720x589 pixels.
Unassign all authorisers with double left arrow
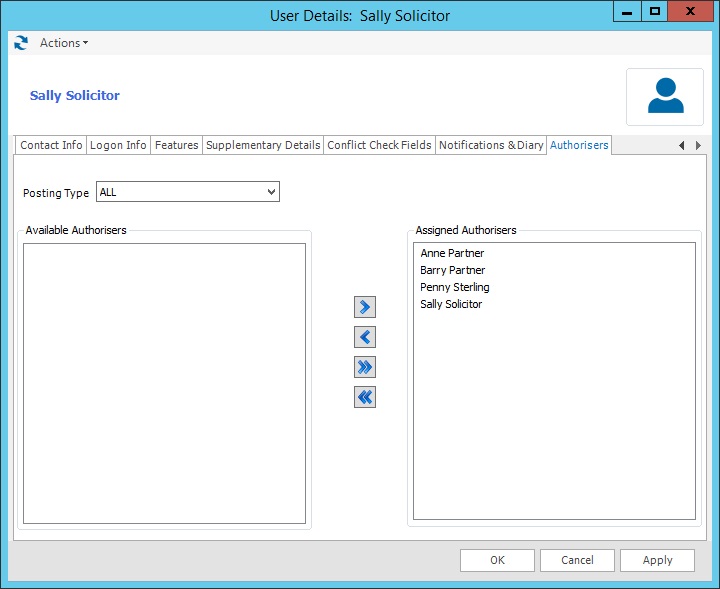[365, 397]
